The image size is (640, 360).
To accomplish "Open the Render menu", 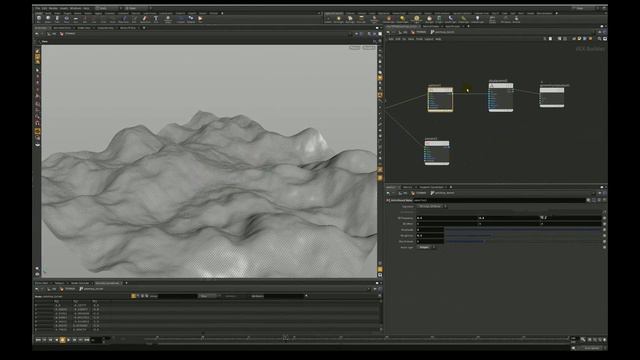I will tap(53, 8).
